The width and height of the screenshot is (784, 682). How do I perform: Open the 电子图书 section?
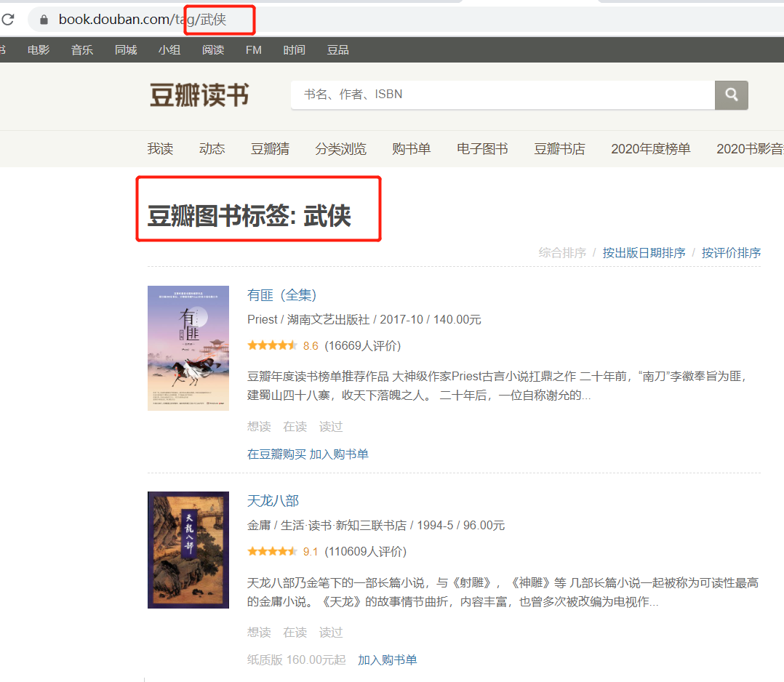tap(482, 149)
